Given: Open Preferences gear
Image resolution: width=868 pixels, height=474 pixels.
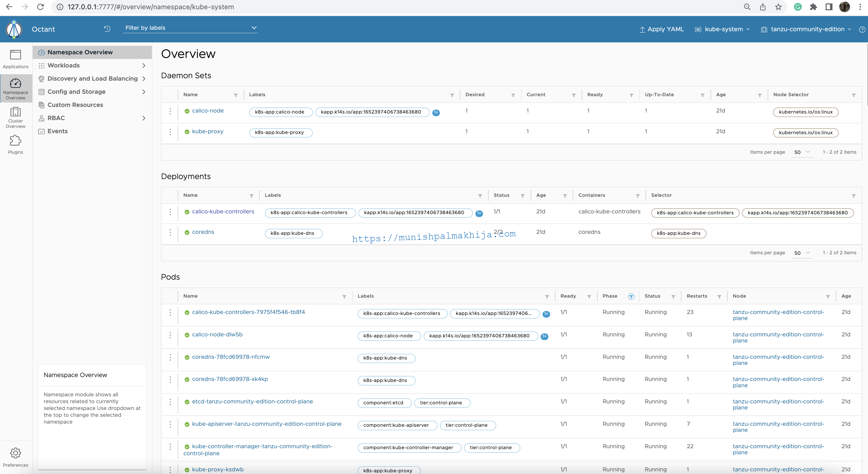Looking at the screenshot, I should pyautogui.click(x=16, y=457).
